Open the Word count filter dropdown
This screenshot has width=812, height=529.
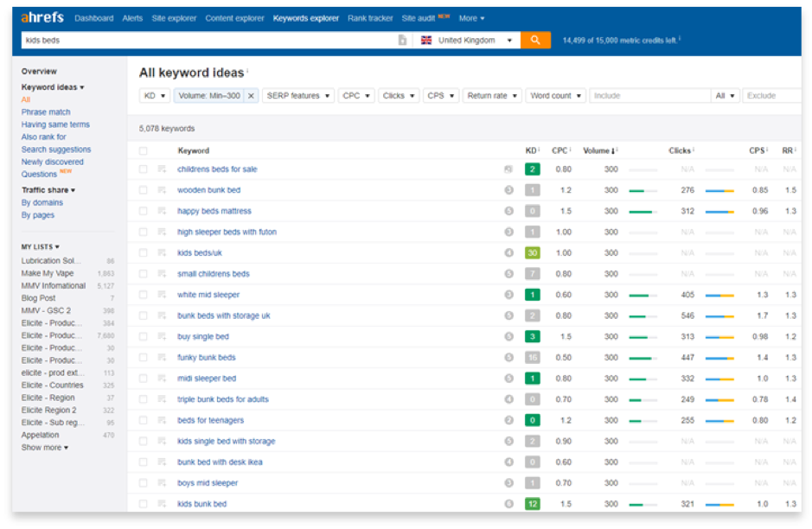tap(556, 96)
